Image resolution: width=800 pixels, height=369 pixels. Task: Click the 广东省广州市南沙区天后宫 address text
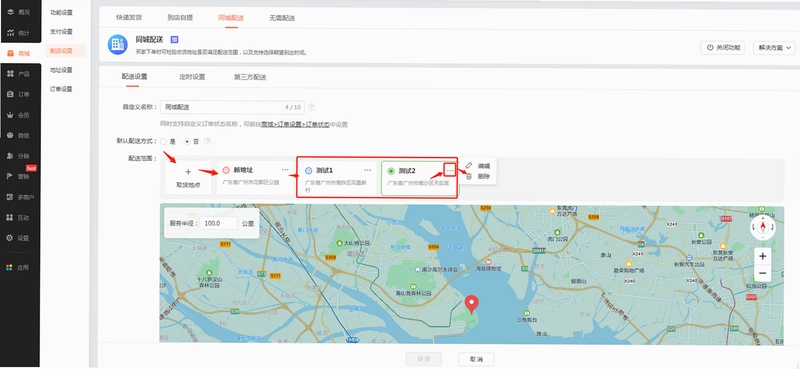(x=418, y=182)
